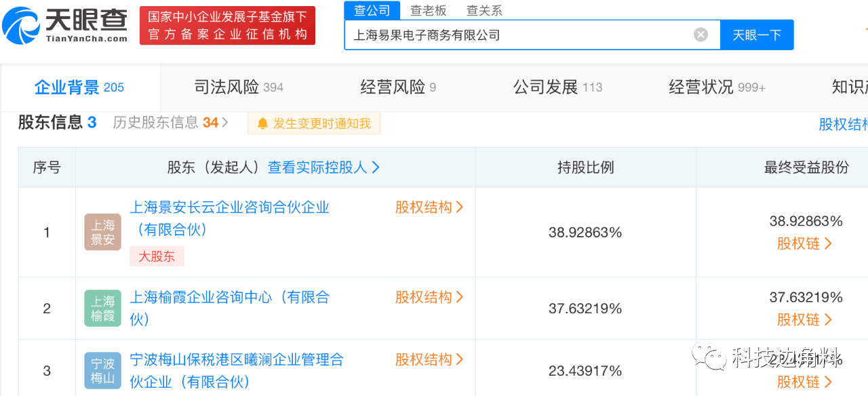Open the 司法风险 394 tab
Viewport: 868px width, 396px height.
point(239,87)
